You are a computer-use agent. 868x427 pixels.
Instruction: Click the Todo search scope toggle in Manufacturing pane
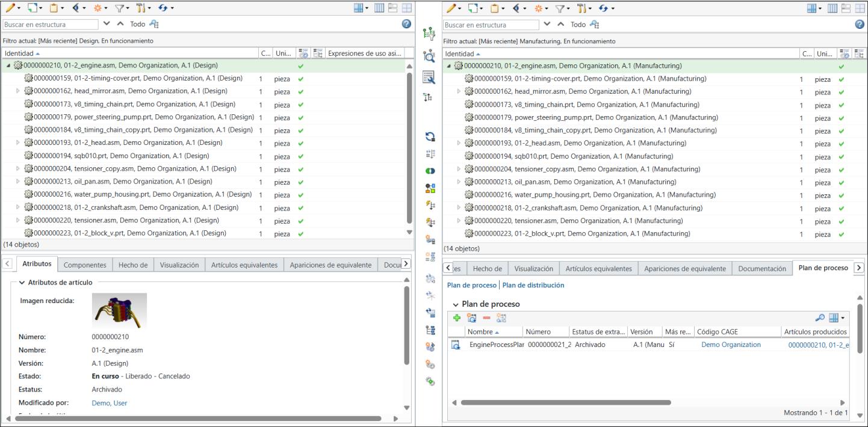(578, 25)
